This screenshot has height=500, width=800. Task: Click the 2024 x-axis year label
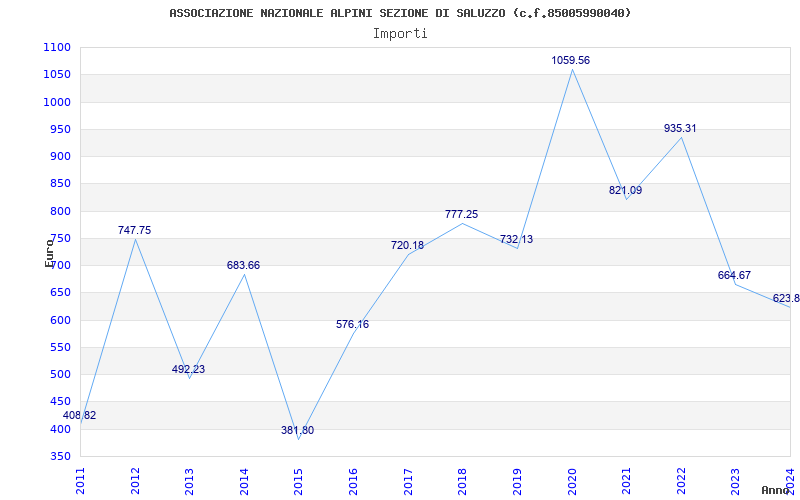[x=790, y=481]
